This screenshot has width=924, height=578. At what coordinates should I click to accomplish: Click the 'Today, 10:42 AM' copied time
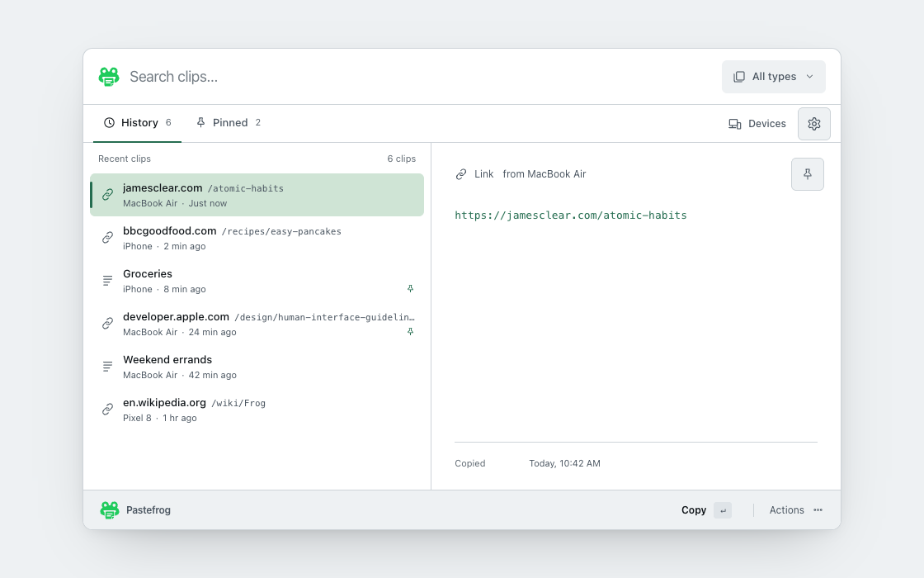coord(564,463)
